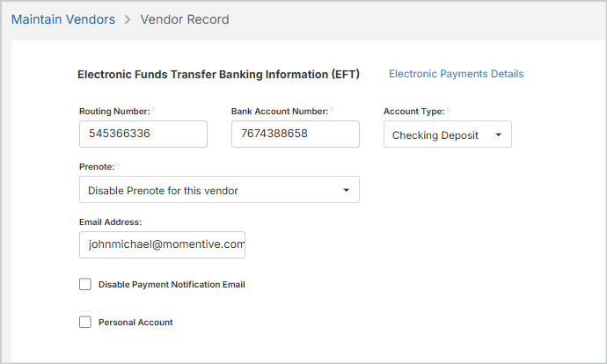This screenshot has height=364, width=607.
Task: Click the Disable Payment Notification Email label
Action: (172, 285)
